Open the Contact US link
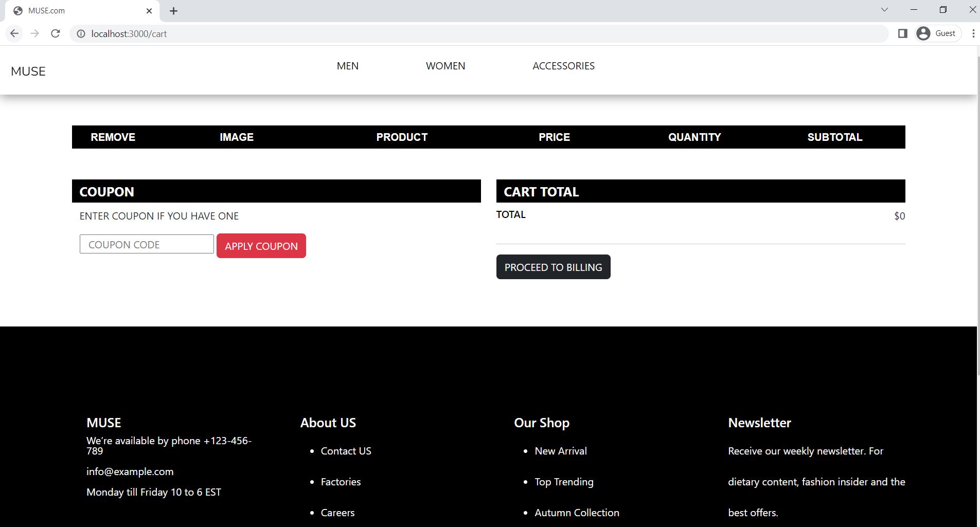This screenshot has height=527, width=980. [346, 451]
